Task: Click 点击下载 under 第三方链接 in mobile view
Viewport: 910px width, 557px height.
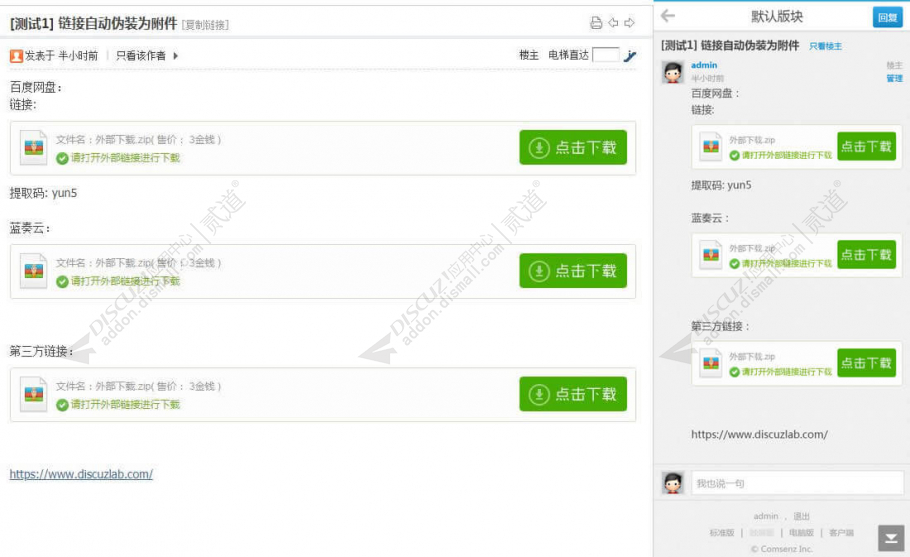Action: [866, 363]
